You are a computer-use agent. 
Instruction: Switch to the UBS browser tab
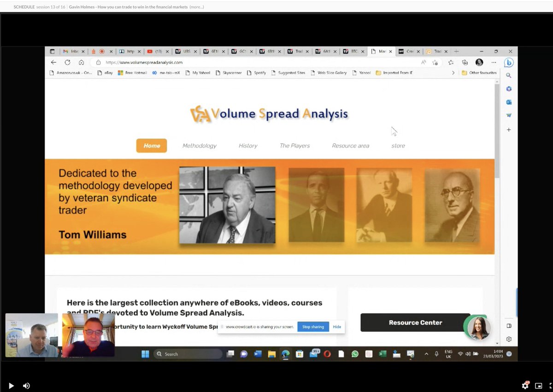tap(187, 52)
